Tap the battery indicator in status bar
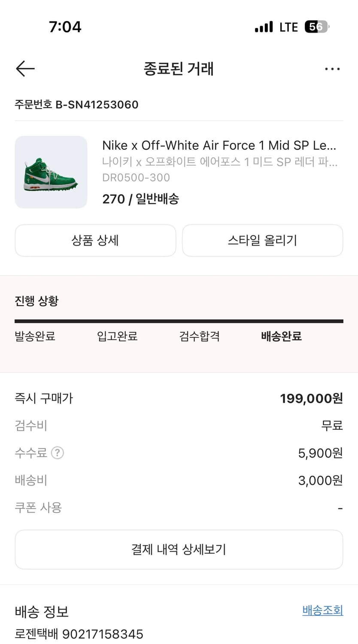358x644 pixels. click(316, 27)
